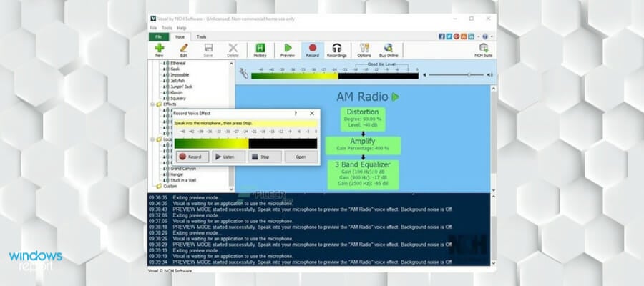Select the Hangar voice
The height and width of the screenshot is (286, 644).
[177, 174]
